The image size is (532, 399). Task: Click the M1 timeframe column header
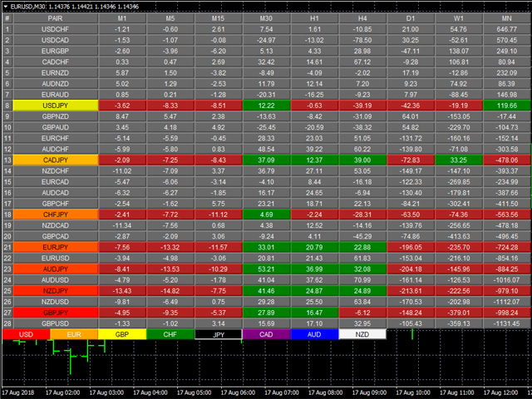coord(122,17)
